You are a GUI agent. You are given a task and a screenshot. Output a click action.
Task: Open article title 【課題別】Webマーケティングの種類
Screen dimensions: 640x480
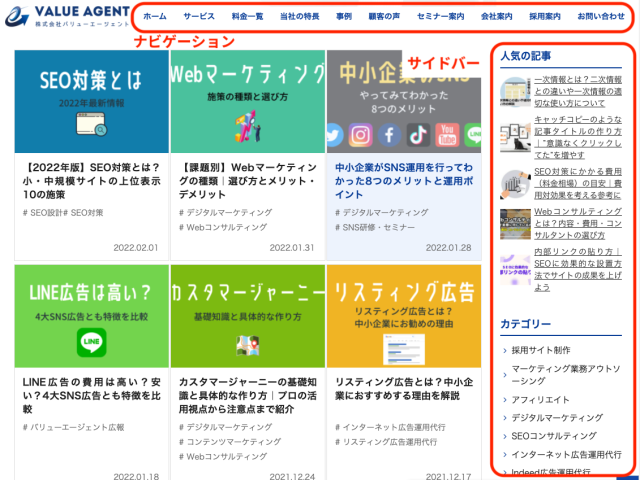click(248, 181)
